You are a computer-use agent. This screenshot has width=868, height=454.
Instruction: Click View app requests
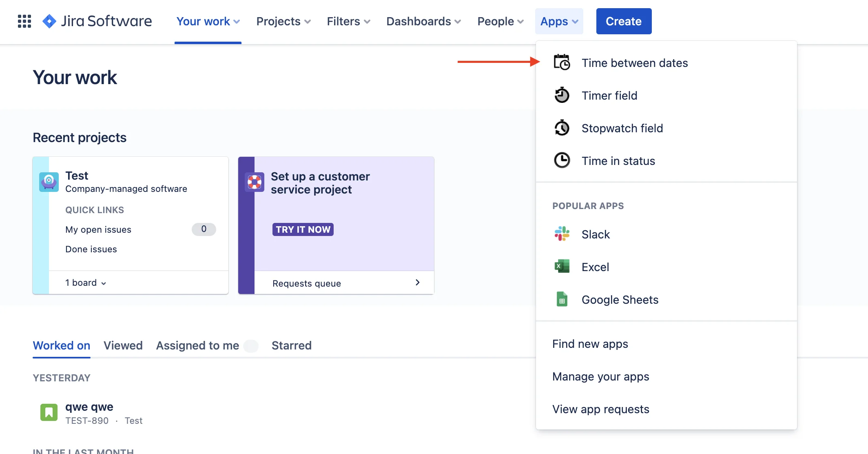tap(666, 409)
